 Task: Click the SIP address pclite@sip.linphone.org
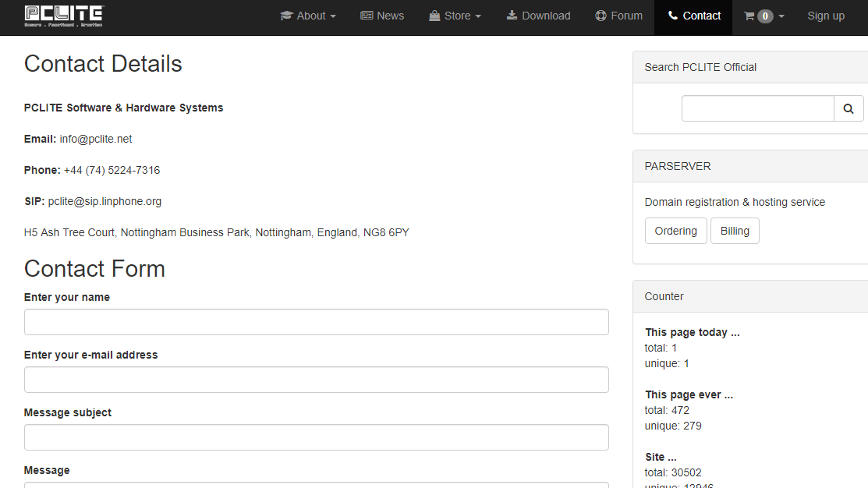pos(105,201)
